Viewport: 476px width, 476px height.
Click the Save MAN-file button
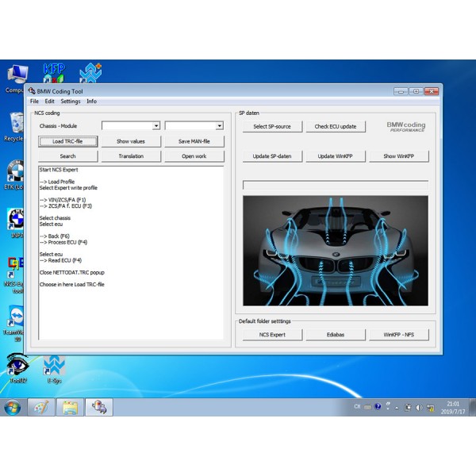[x=194, y=141]
